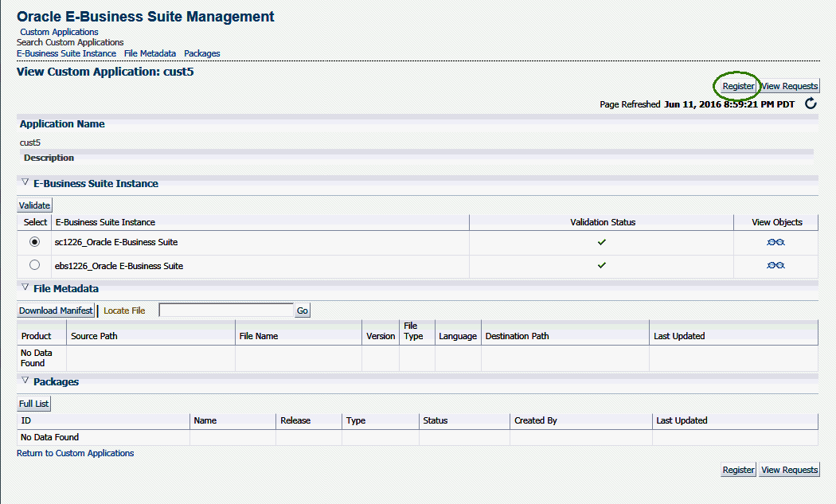836x504 pixels.
Task: Click the Validate button
Action: click(35, 205)
